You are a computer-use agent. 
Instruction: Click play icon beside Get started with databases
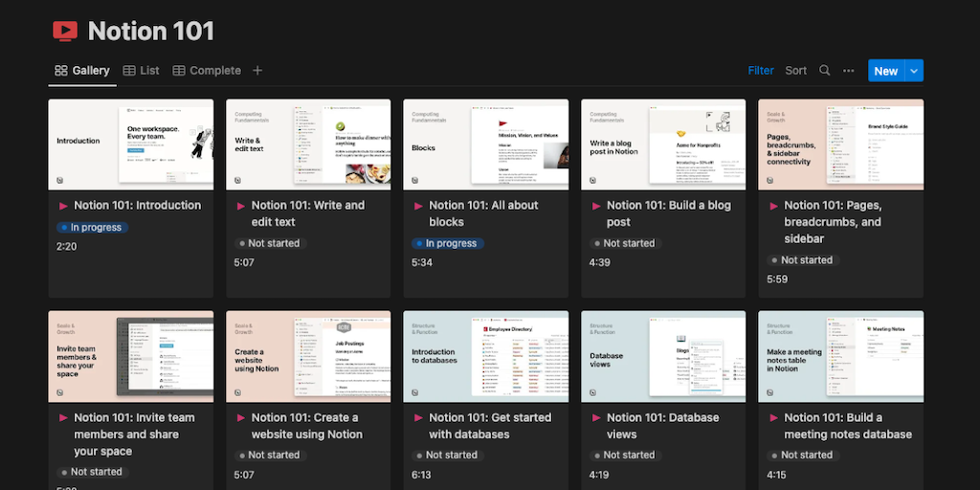coord(418,417)
